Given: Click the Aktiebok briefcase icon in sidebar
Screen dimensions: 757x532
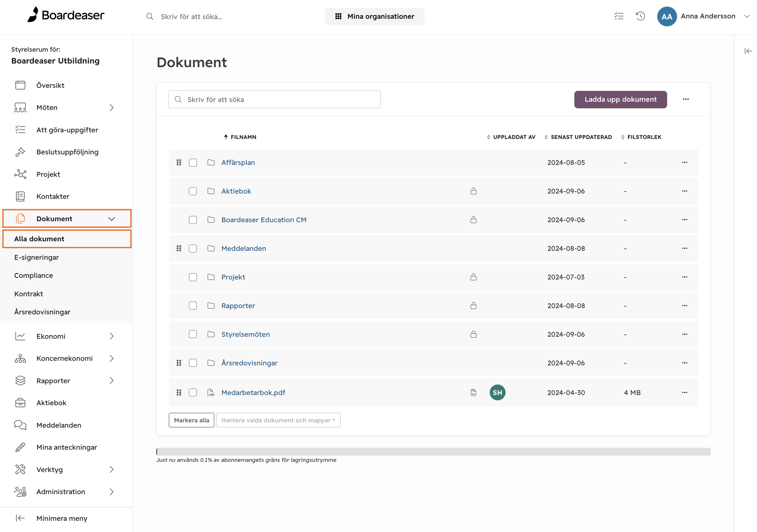Looking at the screenshot, I should [20, 403].
